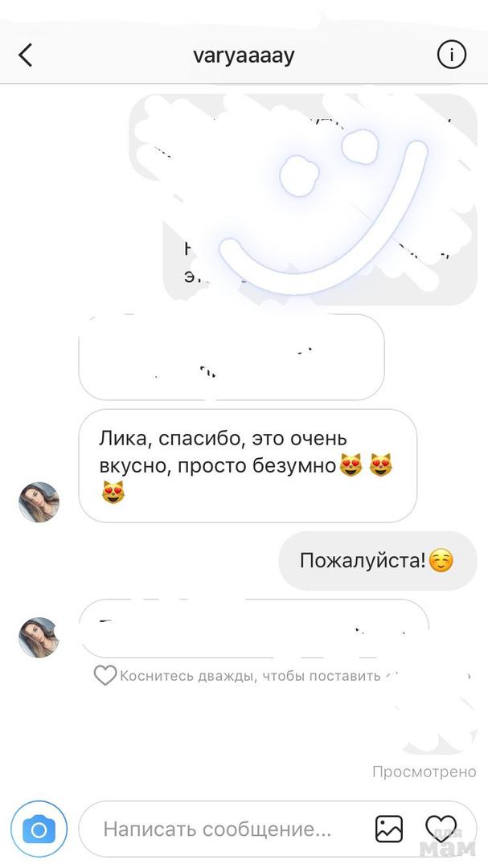
Task: Select the blurred received bubble above Лика
Action: 232,357
